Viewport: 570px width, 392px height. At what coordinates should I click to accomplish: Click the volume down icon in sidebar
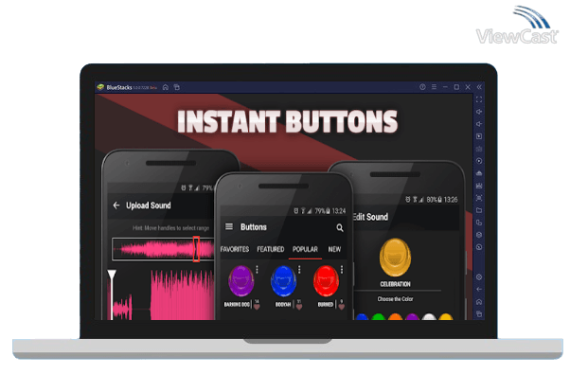point(479,124)
